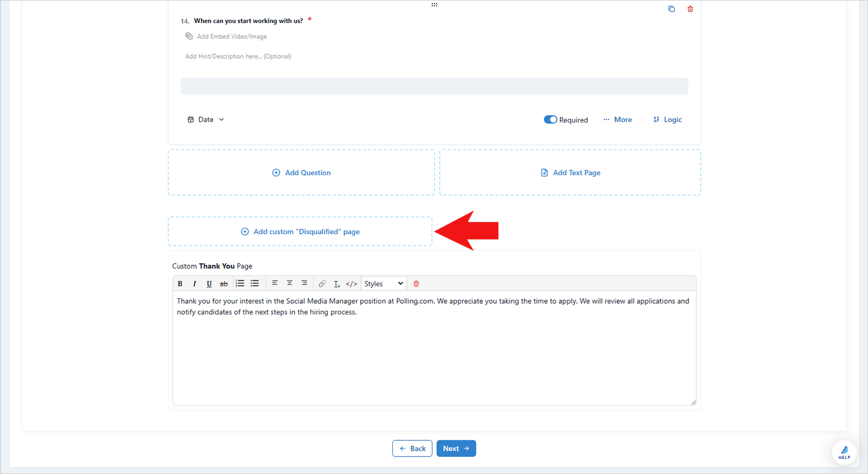Duplicate question 14 with copy icon
Screen dimensions: 868x474
tap(671, 9)
